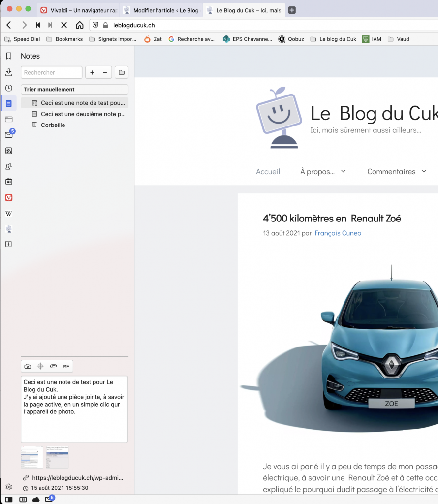Expand the Commentaires menu chevron
The width and height of the screenshot is (438, 504).
tap(424, 171)
